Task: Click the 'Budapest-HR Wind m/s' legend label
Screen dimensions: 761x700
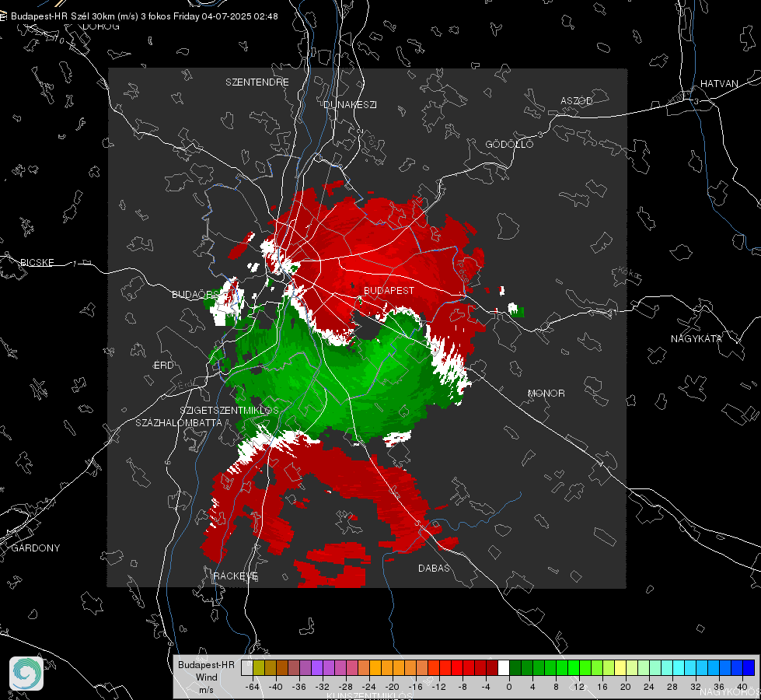Action: point(206,677)
